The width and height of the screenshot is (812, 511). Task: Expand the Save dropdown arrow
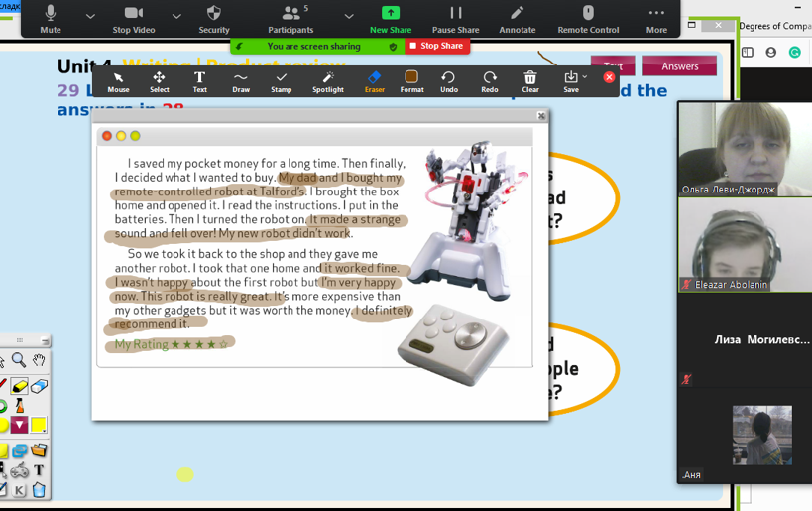pos(585,76)
